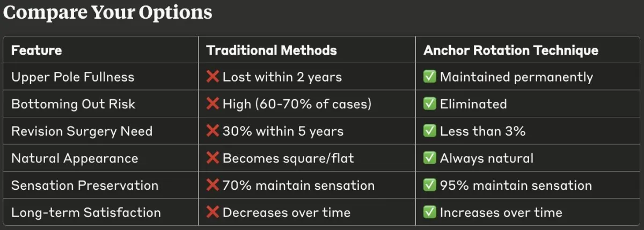The image size is (644, 230).
Task: Click the Feature column header
Action: click(x=36, y=51)
